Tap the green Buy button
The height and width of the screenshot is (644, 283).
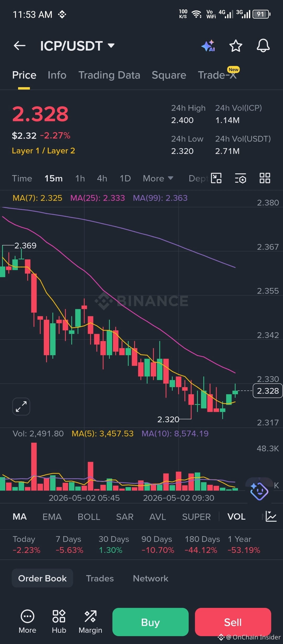[x=150, y=622]
